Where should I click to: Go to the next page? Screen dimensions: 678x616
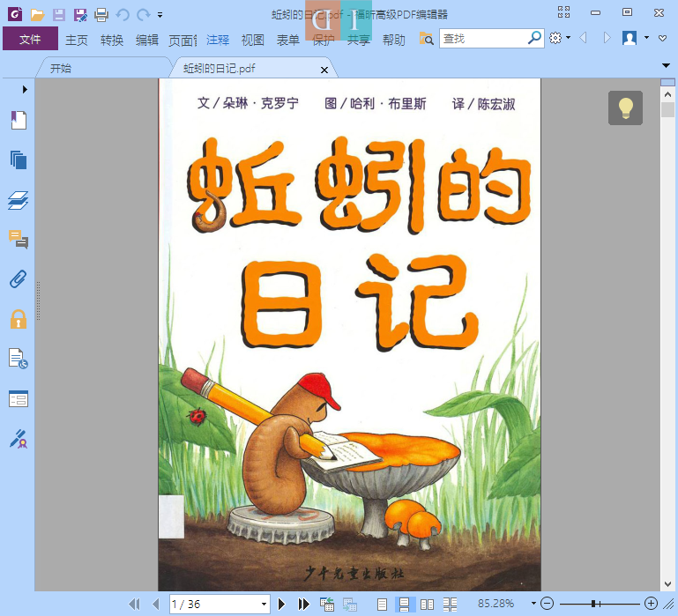coord(281,604)
